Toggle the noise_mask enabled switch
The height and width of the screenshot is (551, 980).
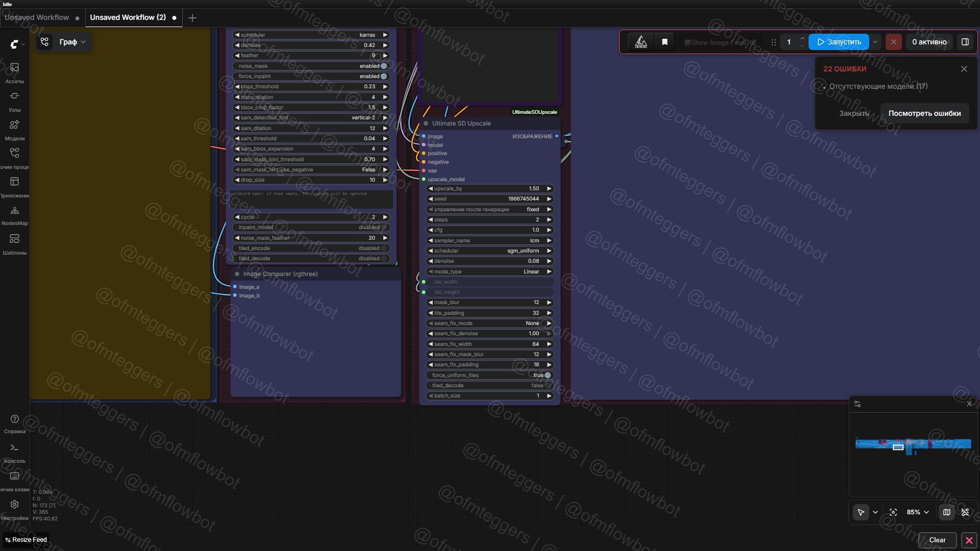[383, 66]
